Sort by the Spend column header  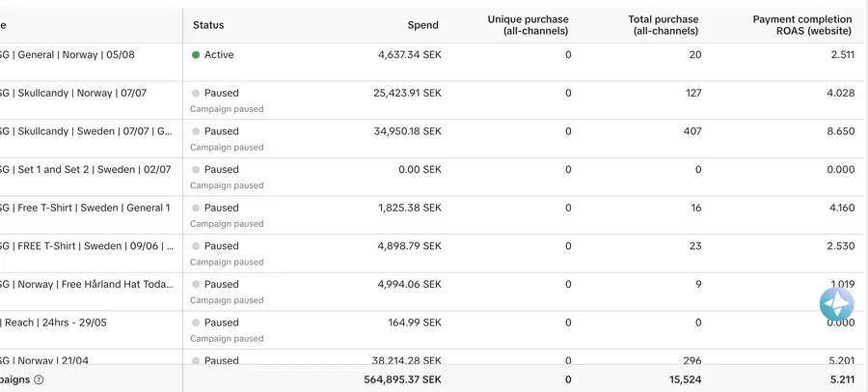423,25
